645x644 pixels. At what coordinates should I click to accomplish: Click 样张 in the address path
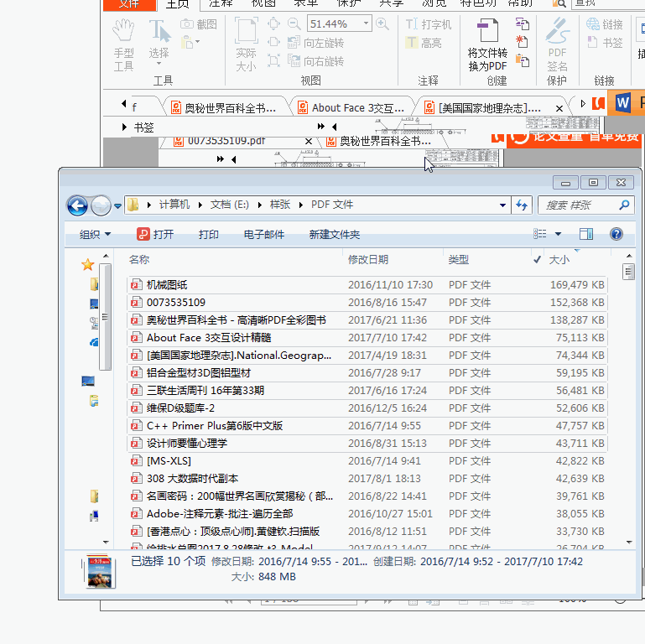click(279, 205)
